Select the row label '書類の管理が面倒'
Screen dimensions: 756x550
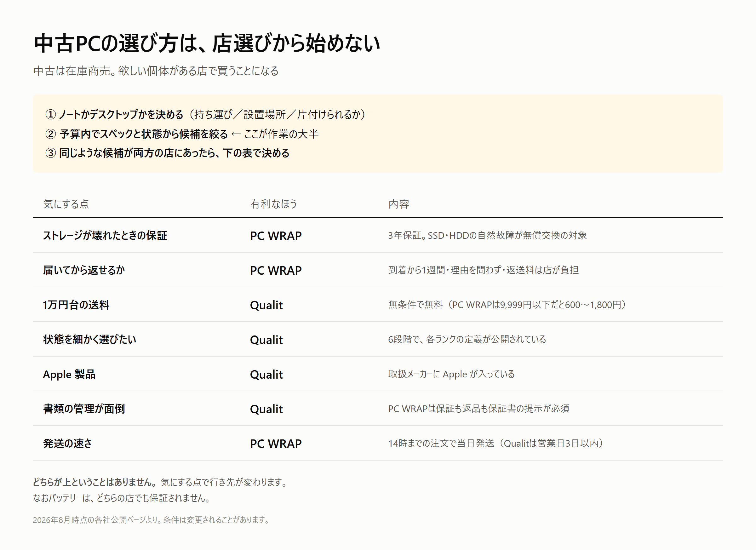(x=84, y=409)
